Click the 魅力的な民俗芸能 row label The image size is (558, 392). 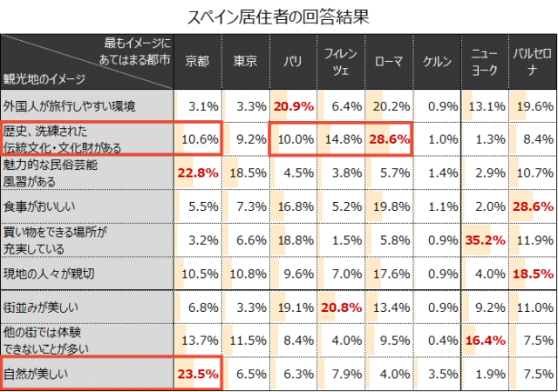(51, 172)
